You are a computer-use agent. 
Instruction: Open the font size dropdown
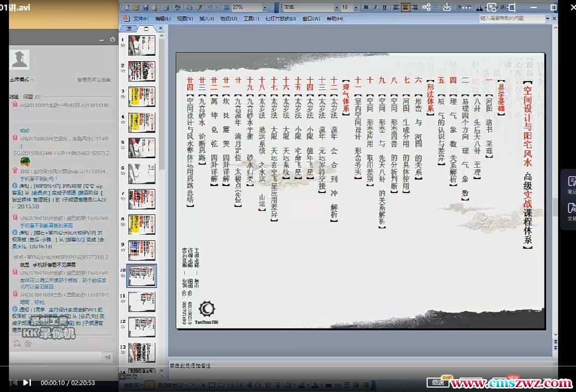click(x=356, y=7)
